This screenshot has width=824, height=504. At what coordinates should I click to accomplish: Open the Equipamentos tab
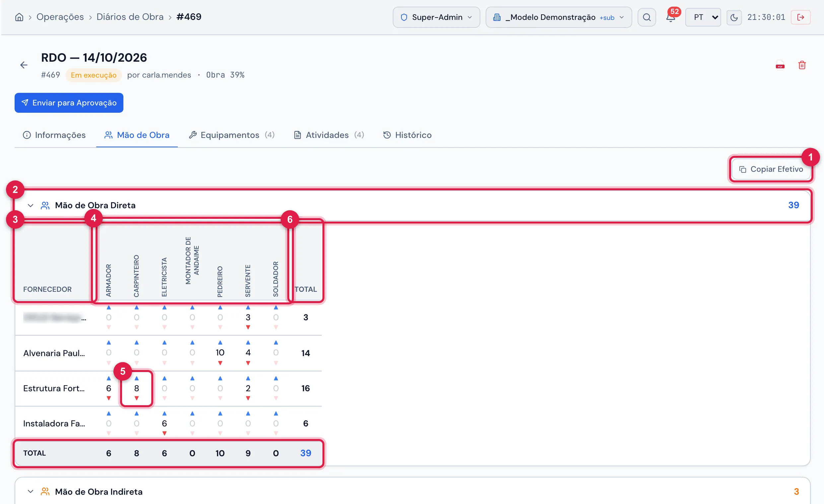232,135
